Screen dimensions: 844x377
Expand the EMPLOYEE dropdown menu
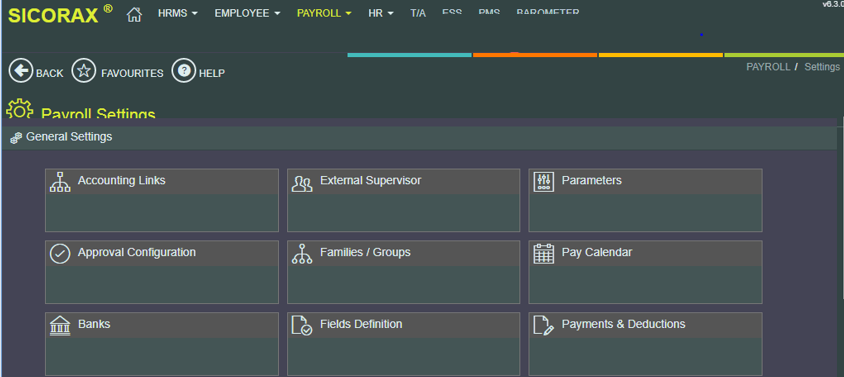coord(248,13)
